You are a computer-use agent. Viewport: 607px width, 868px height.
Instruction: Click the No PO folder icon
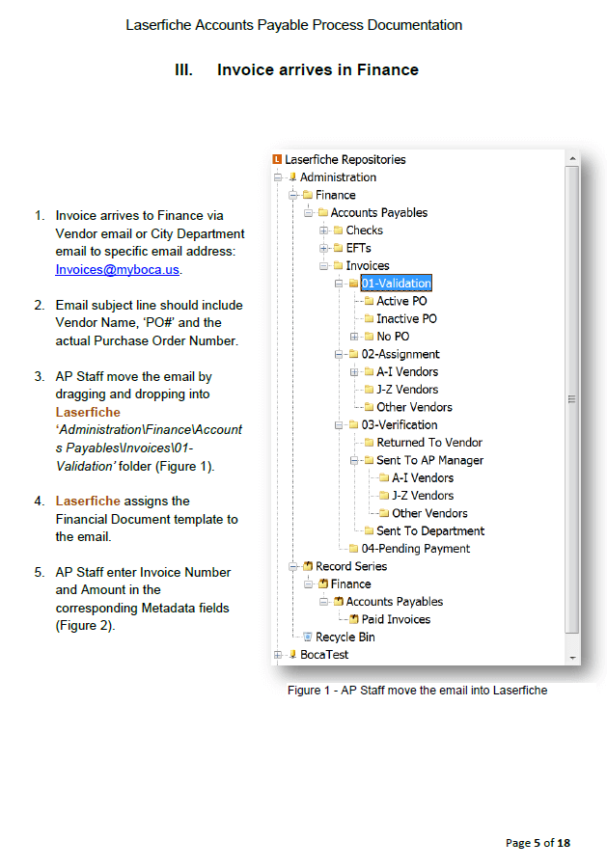(369, 337)
